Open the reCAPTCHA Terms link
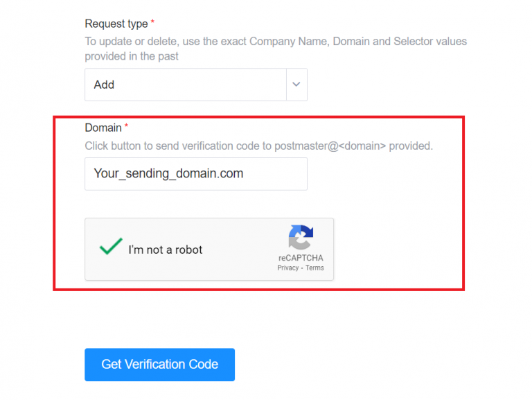This screenshot has width=532, height=400. [314, 268]
